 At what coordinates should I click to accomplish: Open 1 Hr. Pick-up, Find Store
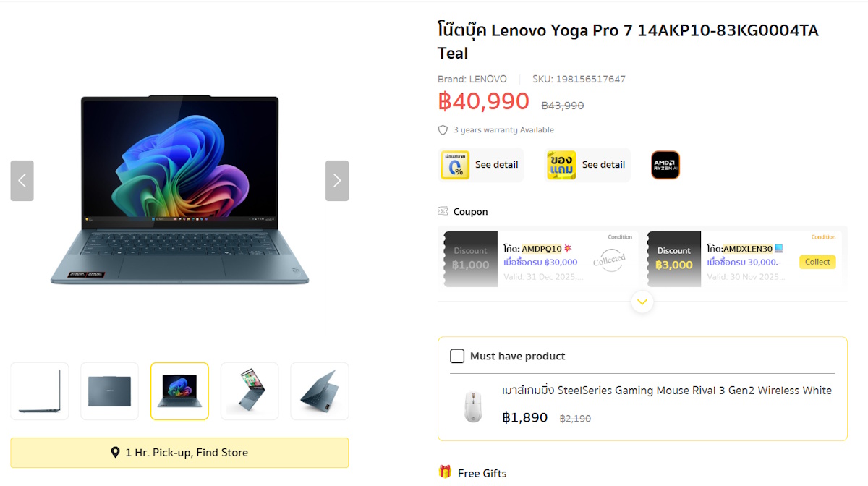[179, 453]
